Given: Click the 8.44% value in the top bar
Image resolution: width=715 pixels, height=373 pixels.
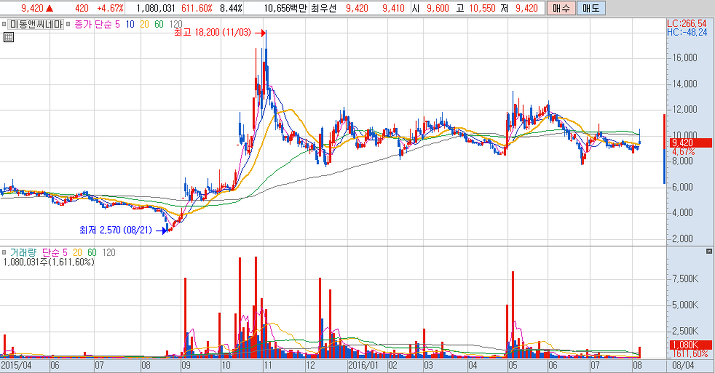Looking at the screenshot, I should tap(231, 8).
